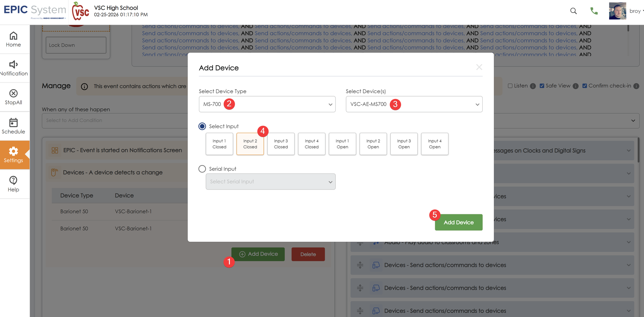Image resolution: width=644 pixels, height=317 pixels.
Task: Close the Add Device dialog
Action: (x=479, y=67)
